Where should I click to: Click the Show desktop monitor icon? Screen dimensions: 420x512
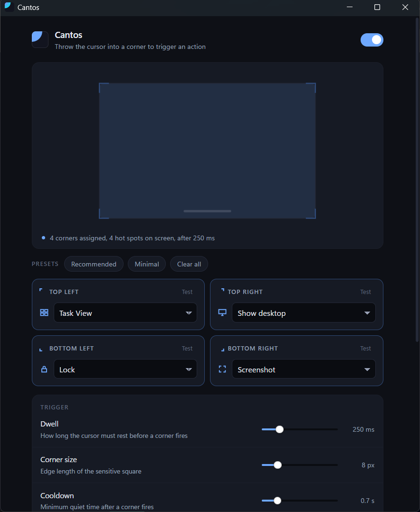pyautogui.click(x=222, y=313)
